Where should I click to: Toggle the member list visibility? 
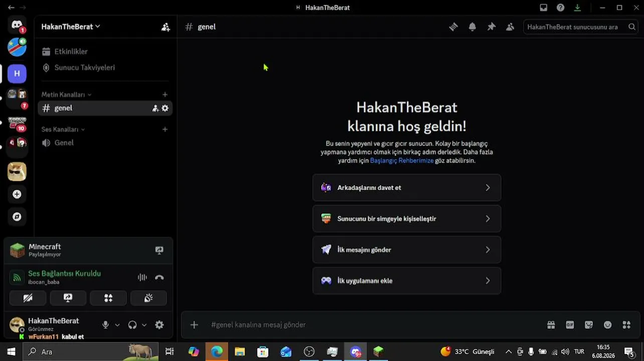[510, 27]
